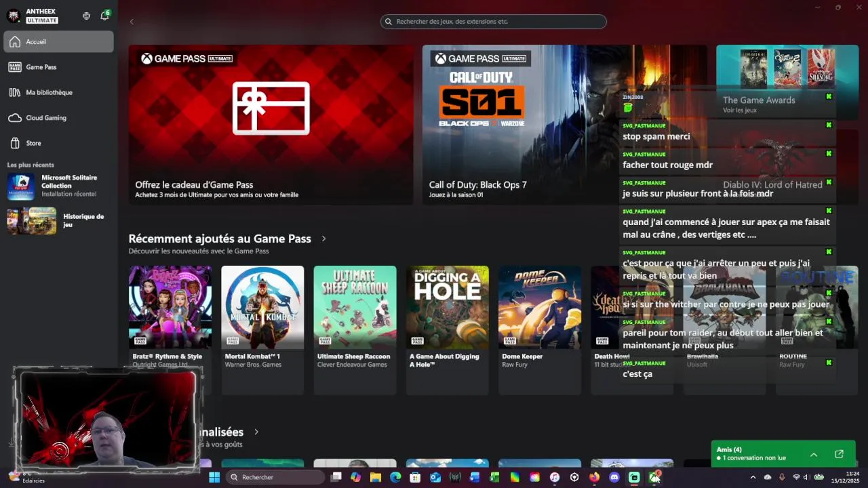Screen dimensions: 868x488
Task: Open the Offrez le cadeau d'Game Pass banner
Action: click(x=271, y=125)
